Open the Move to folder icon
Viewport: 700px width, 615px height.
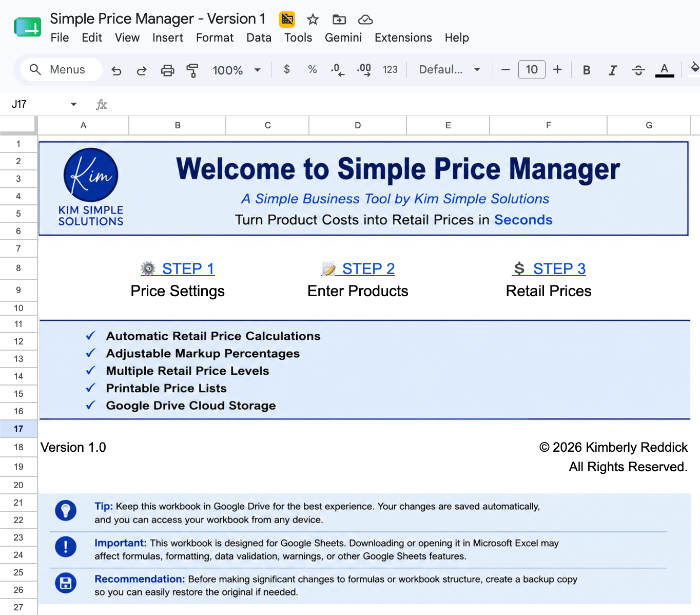pyautogui.click(x=339, y=20)
